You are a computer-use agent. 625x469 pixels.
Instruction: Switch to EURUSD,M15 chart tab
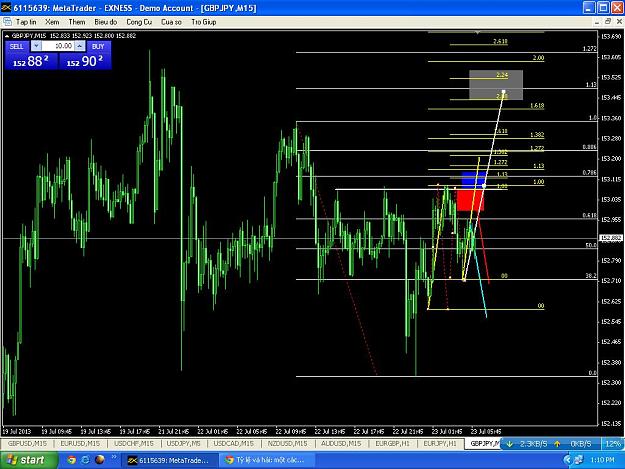80,443
